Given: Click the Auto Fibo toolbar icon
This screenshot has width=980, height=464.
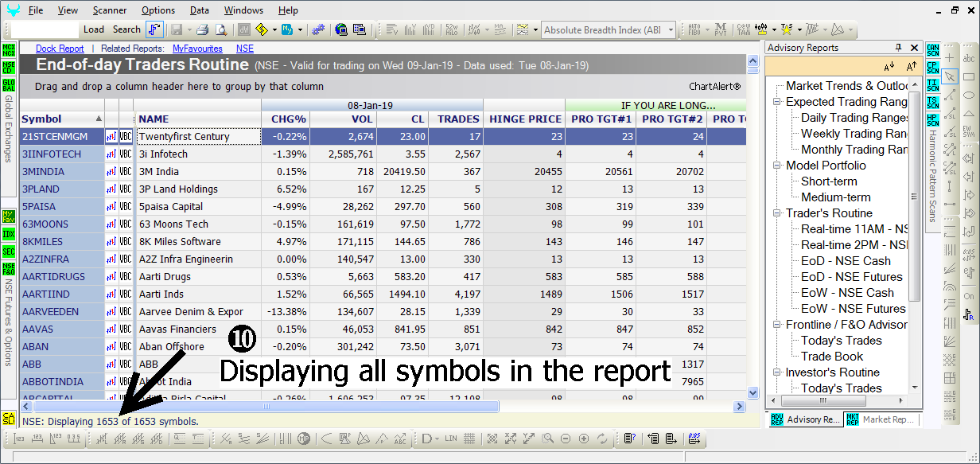Looking at the screenshot, I should 694,29.
